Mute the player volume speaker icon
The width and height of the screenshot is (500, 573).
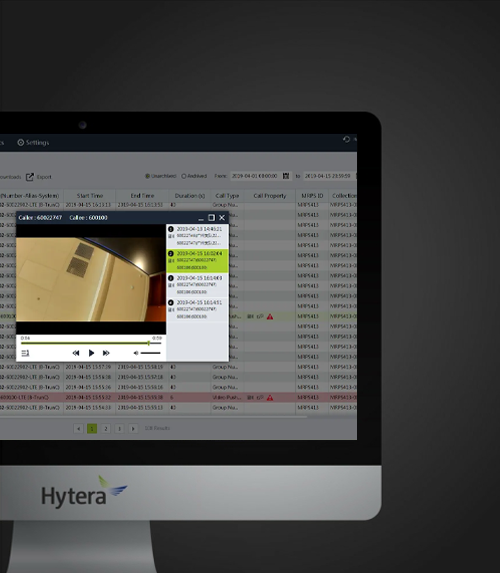[136, 353]
